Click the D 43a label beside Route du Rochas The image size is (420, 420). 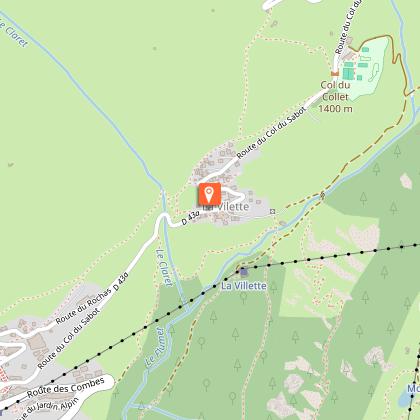120,281
